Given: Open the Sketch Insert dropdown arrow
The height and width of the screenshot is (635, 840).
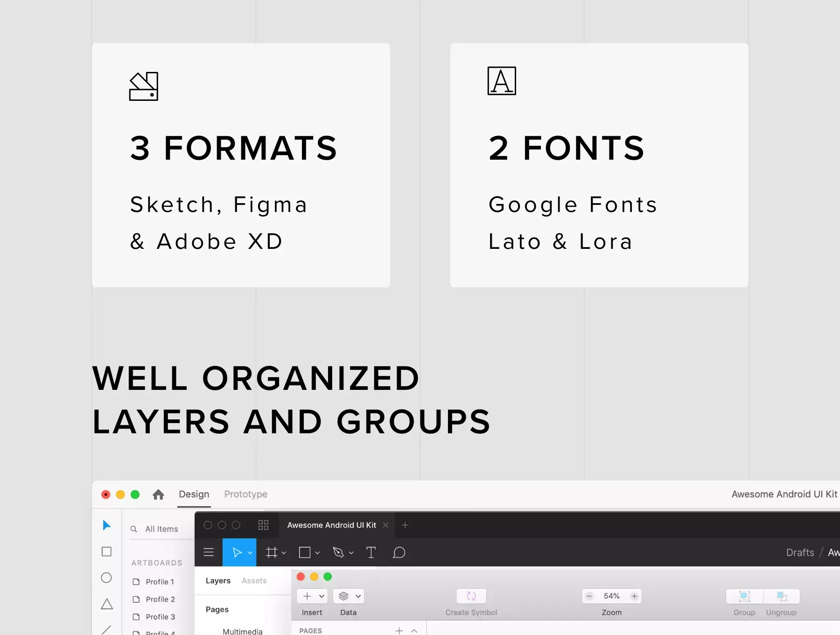Looking at the screenshot, I should coord(322,596).
